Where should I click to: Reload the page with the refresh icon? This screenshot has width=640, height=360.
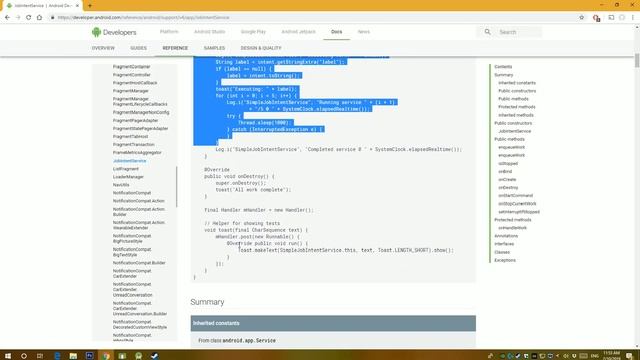point(29,18)
